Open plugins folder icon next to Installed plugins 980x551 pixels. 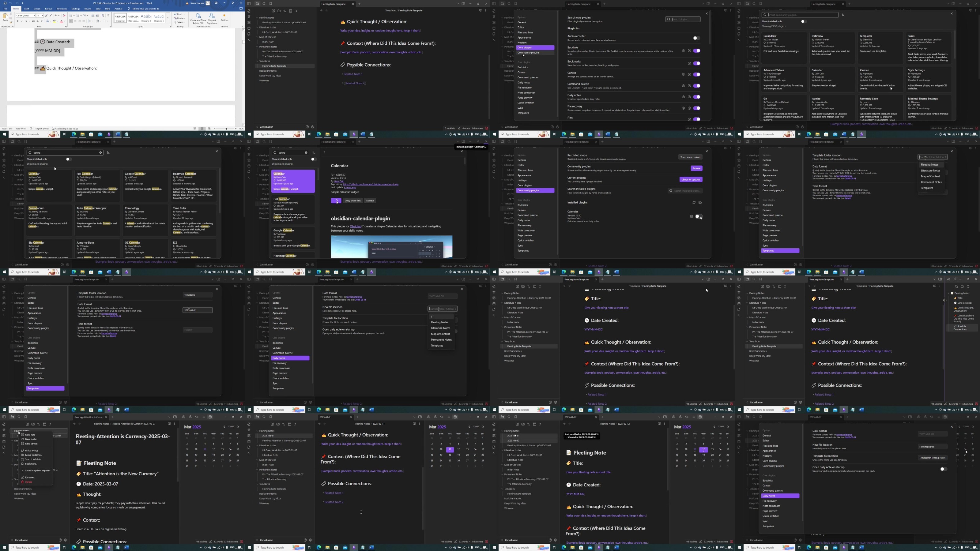point(700,203)
